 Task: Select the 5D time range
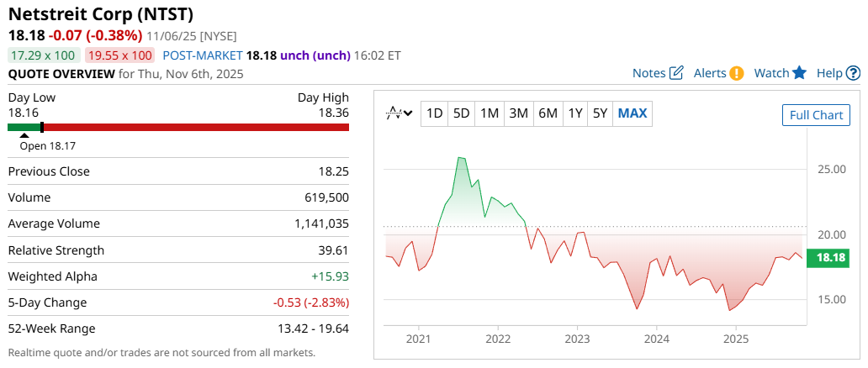tap(461, 113)
